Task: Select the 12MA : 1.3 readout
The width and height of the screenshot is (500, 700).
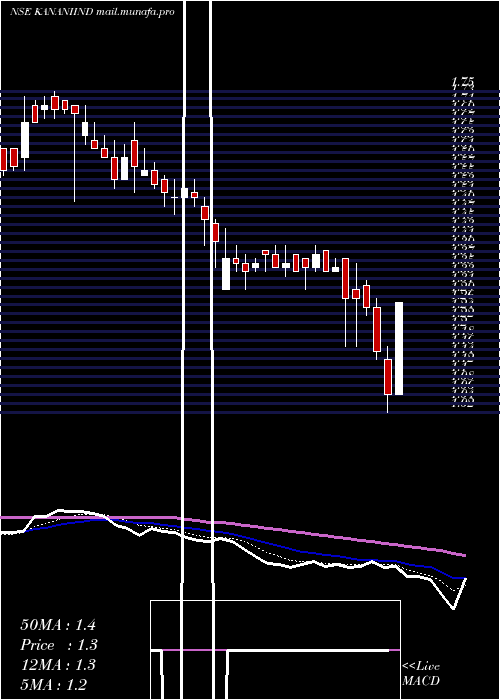Action: [58, 665]
